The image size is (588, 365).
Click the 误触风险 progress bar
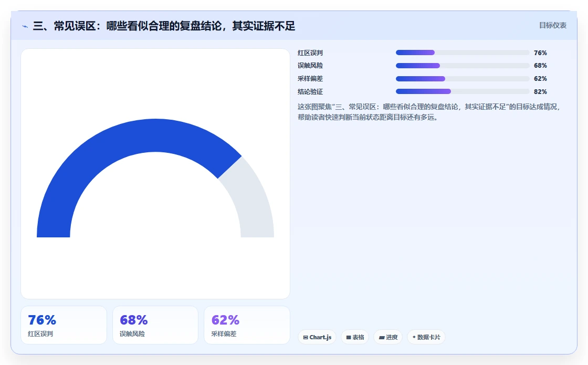click(x=463, y=66)
